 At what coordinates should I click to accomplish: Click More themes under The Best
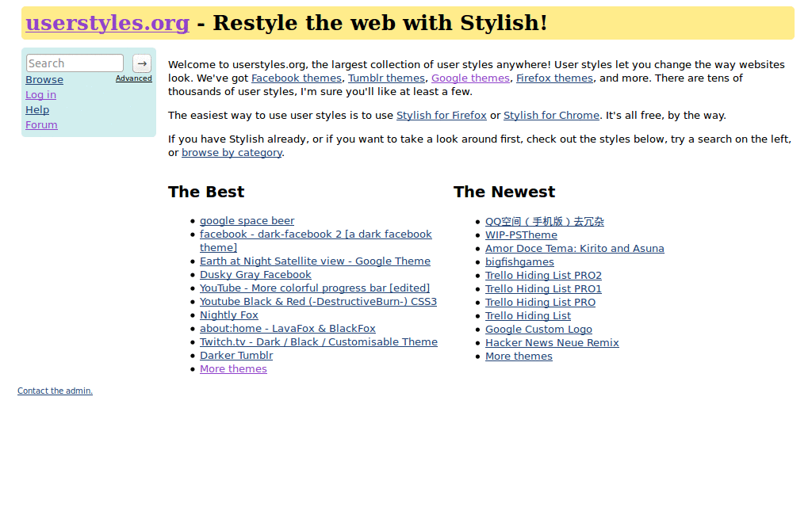tap(233, 368)
